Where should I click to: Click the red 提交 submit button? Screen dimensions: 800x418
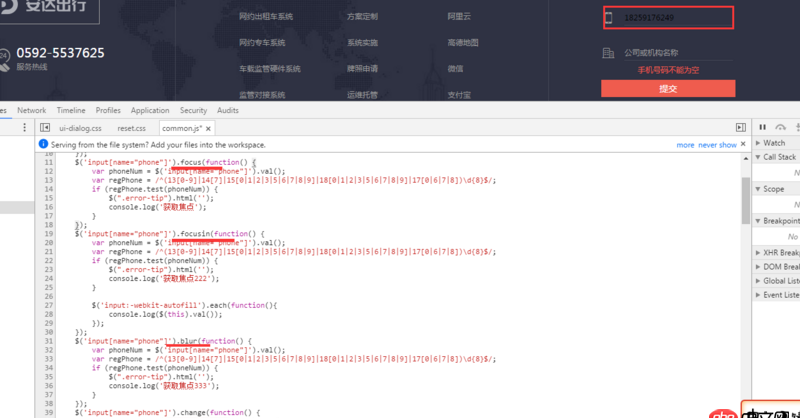coord(668,89)
